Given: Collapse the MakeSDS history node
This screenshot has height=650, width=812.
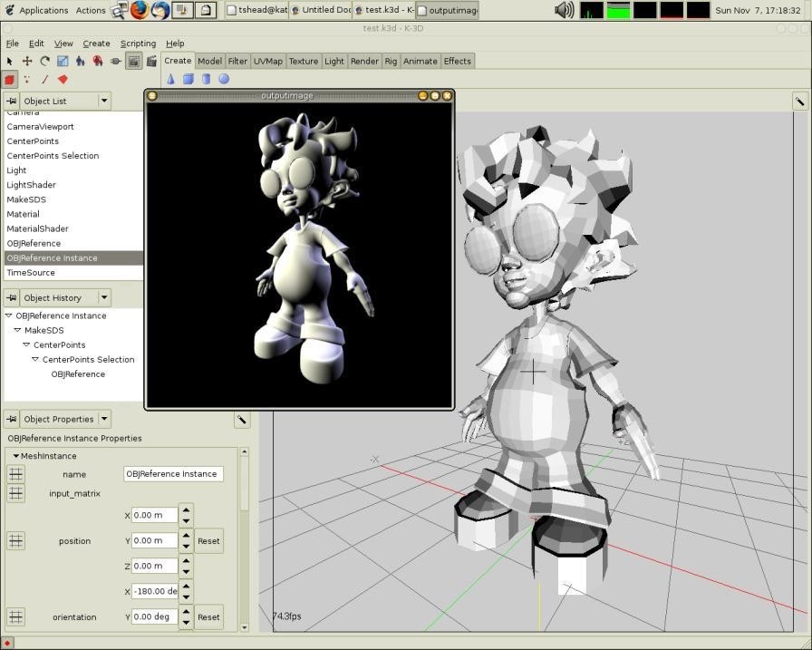Looking at the screenshot, I should click(x=17, y=330).
